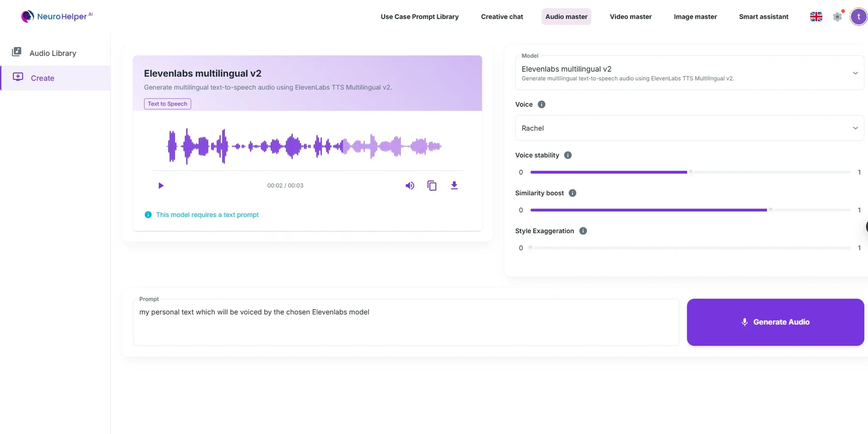868x434 pixels.
Task: Click the Text to Speech tag
Action: (167, 104)
